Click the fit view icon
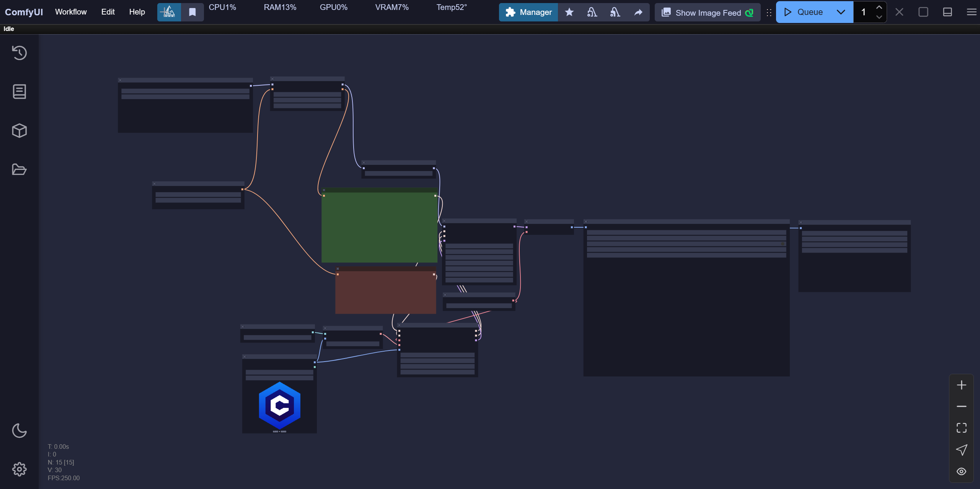This screenshot has height=489, width=980. click(x=961, y=428)
